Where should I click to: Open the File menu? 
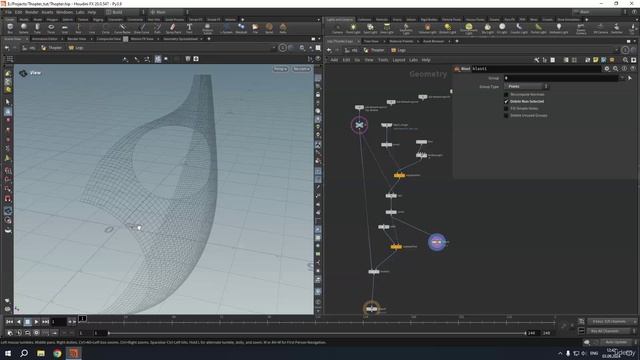tap(9, 12)
